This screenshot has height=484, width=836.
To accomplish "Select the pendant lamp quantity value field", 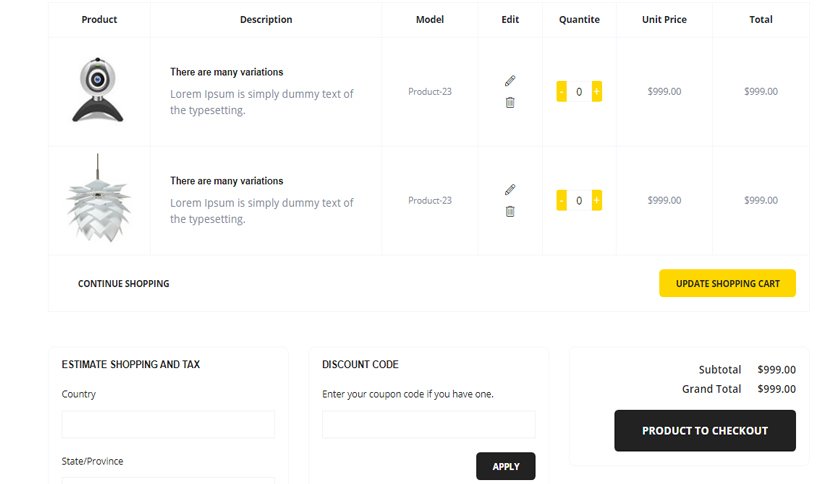I will pyautogui.click(x=579, y=200).
